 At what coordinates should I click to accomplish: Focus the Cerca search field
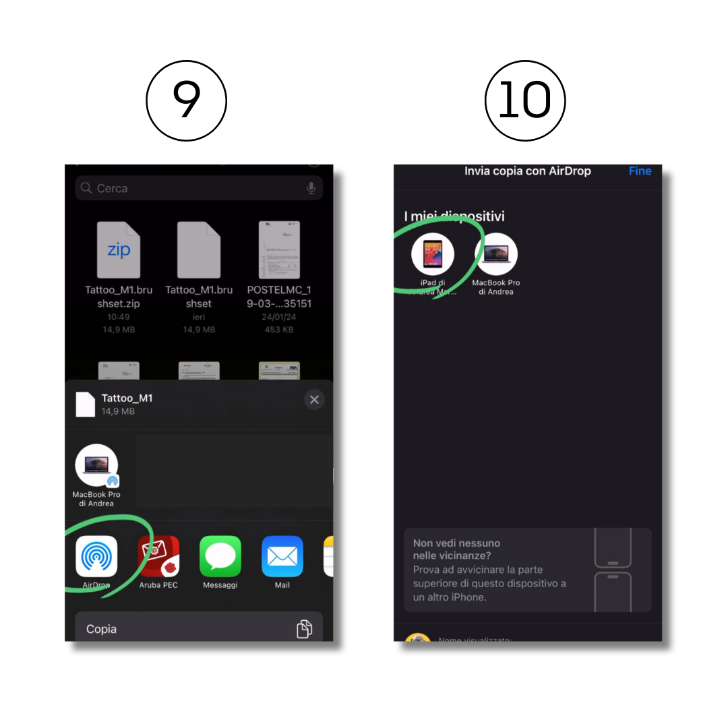[x=199, y=188]
